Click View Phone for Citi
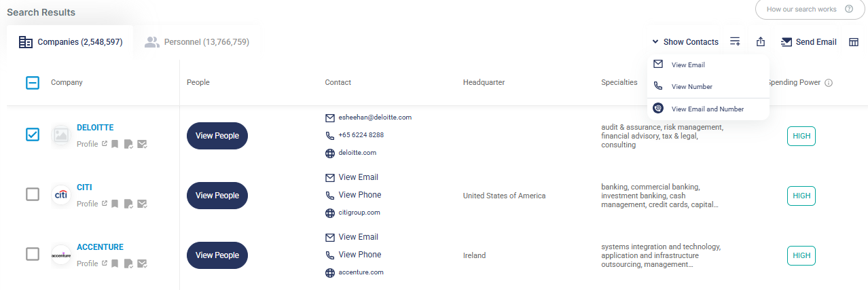868x290 pixels. 360,195
